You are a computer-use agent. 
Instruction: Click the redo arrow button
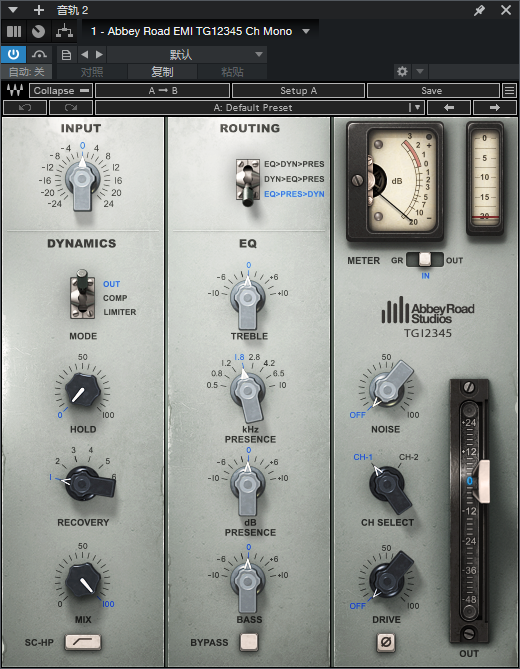pos(71,108)
